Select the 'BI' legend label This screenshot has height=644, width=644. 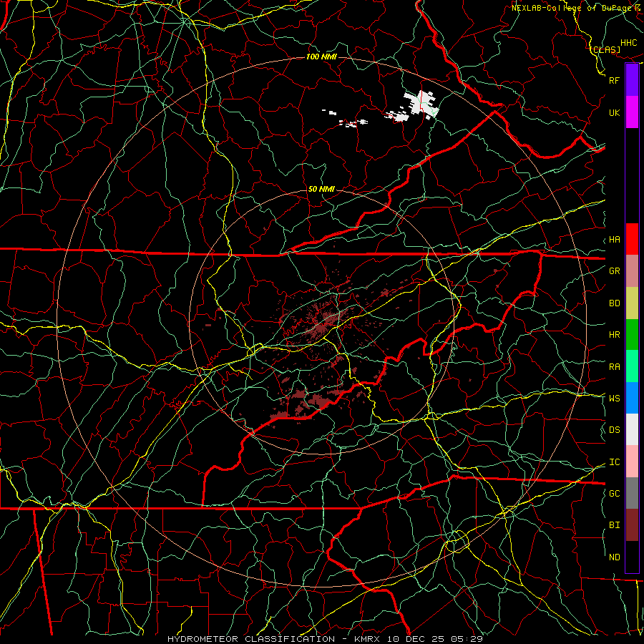coord(615,525)
